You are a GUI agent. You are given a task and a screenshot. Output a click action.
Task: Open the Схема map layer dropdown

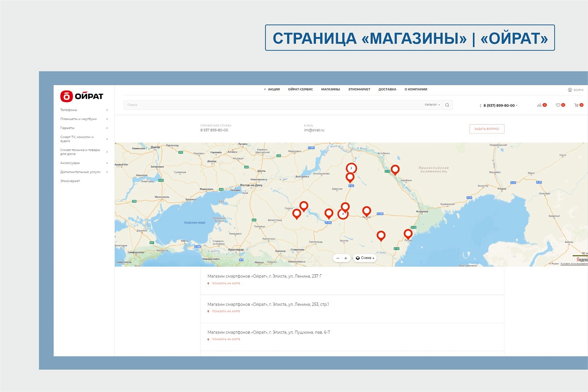365,258
